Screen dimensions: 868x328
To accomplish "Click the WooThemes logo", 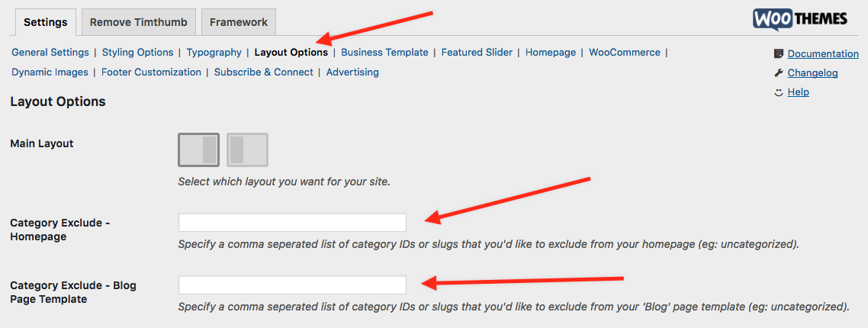I will point(800,18).
